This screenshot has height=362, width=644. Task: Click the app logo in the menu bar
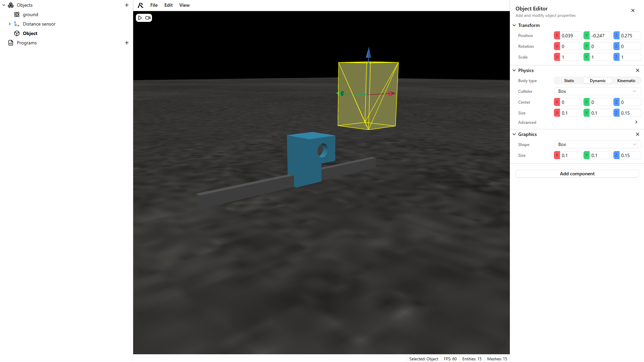click(141, 5)
